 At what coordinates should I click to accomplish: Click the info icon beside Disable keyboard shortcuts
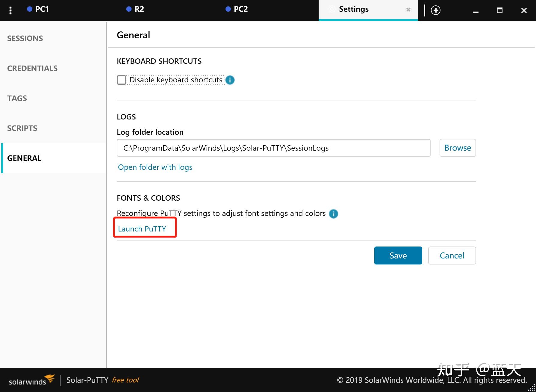(x=230, y=80)
